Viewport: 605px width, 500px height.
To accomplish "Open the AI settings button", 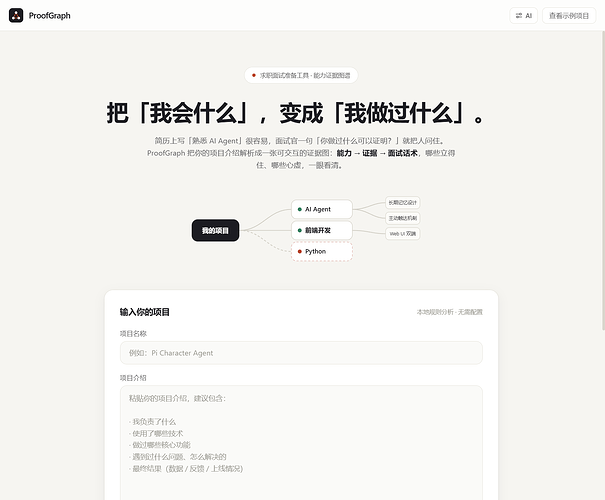I will [524, 16].
